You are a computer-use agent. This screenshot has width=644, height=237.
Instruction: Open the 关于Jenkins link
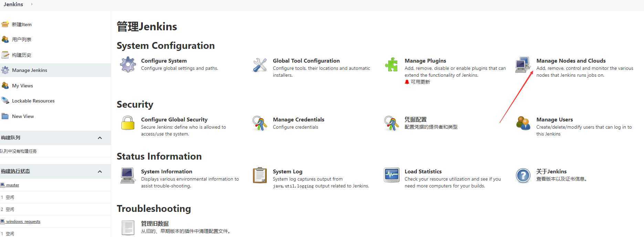551,171
